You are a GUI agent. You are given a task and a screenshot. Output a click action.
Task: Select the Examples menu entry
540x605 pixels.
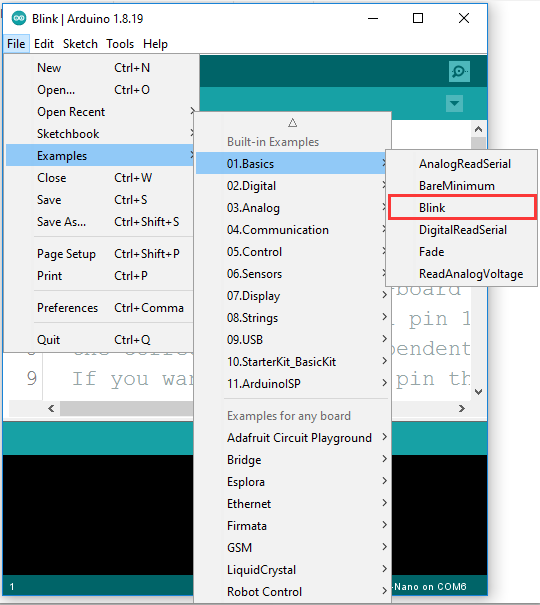click(100, 156)
